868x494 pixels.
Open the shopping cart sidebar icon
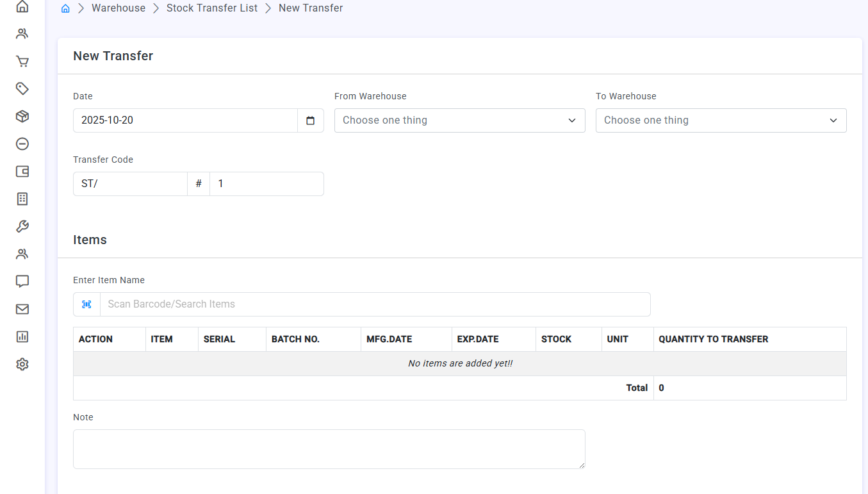click(x=22, y=62)
